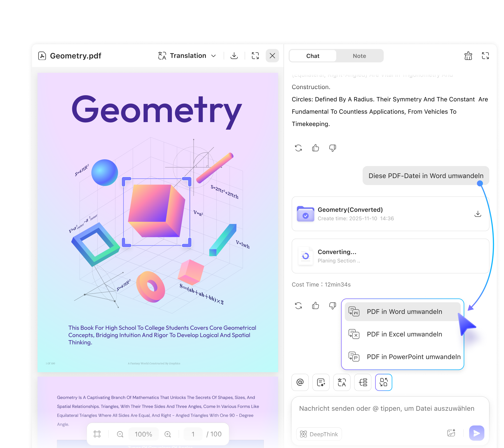The image size is (504, 448).
Task: Click the Diese PDF-Datei in Word umwandeln message
Action: pyautogui.click(x=426, y=176)
